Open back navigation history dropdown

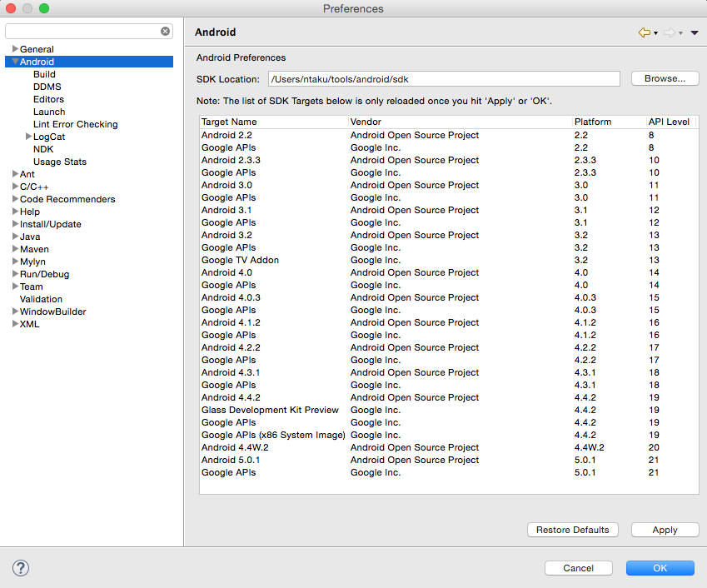pyautogui.click(x=655, y=33)
